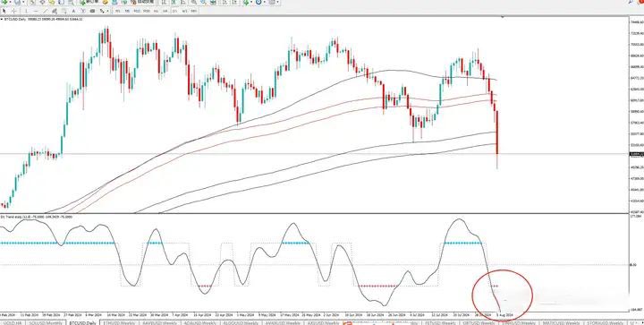Select the vertical line drawing tool
Viewport: 644px width, 325px height.
pyautogui.click(x=26, y=11)
